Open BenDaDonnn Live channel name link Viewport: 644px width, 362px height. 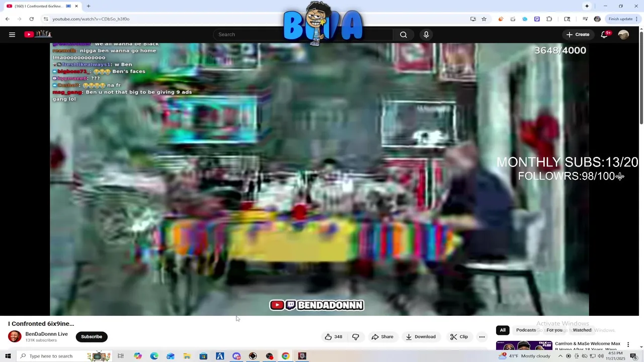(46, 334)
